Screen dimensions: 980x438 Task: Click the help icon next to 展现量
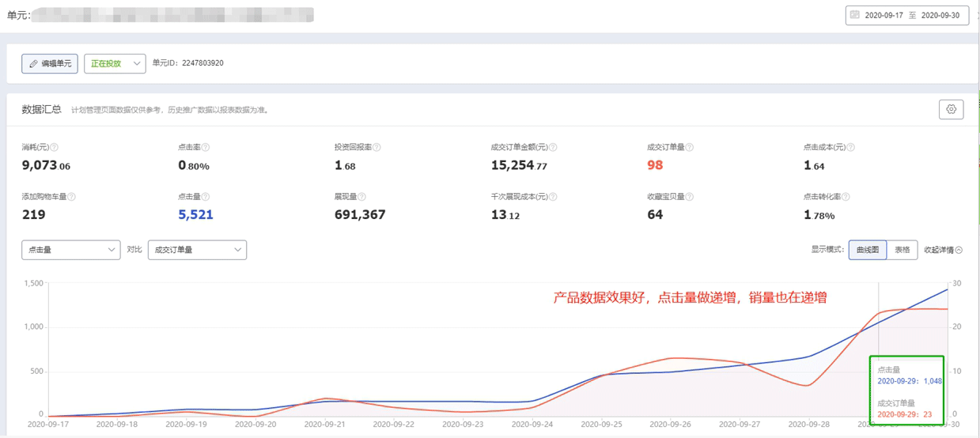coord(362,197)
